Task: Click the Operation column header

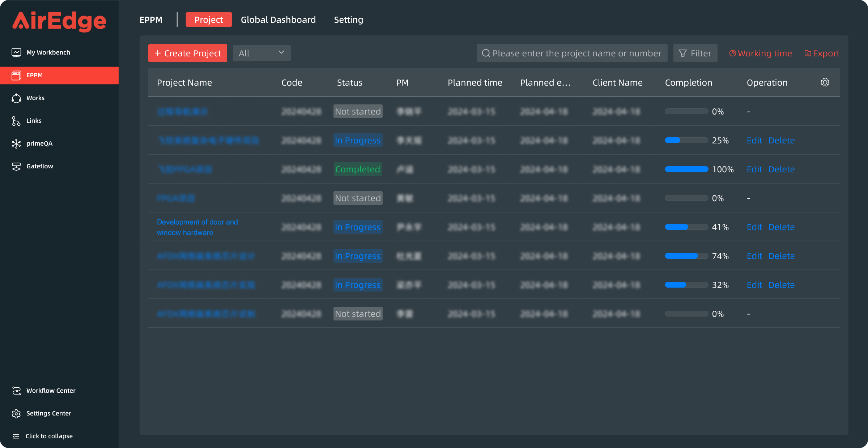Action: (767, 82)
